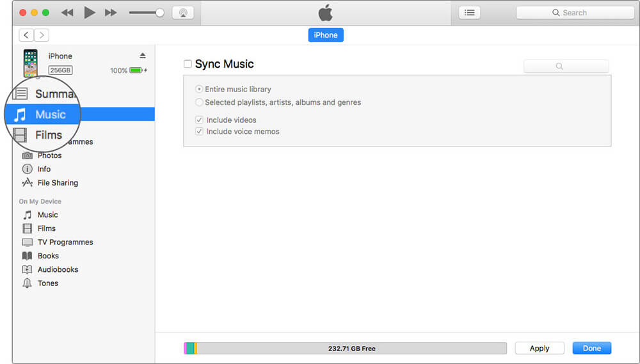
Task: Click the storage capacity bar
Action: coord(346,349)
